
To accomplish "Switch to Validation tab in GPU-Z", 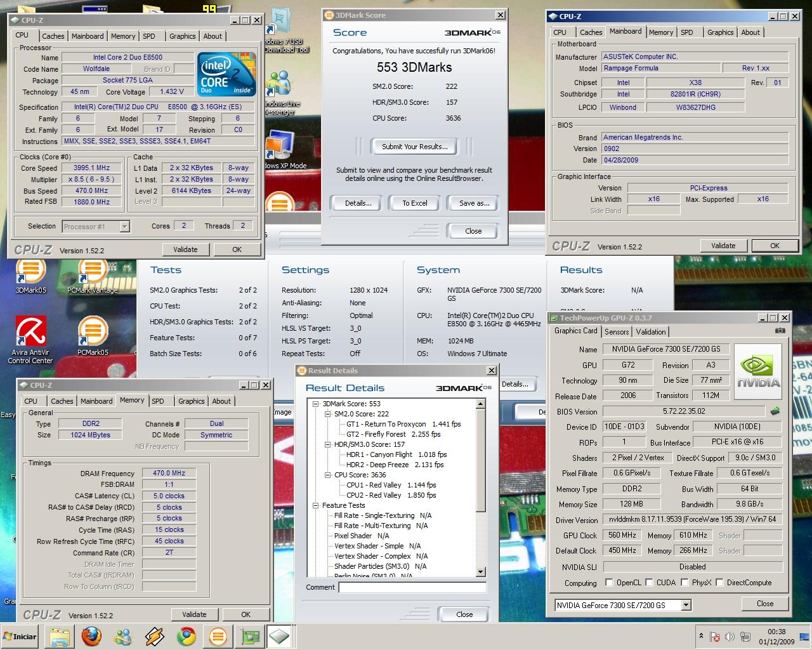I will [651, 331].
